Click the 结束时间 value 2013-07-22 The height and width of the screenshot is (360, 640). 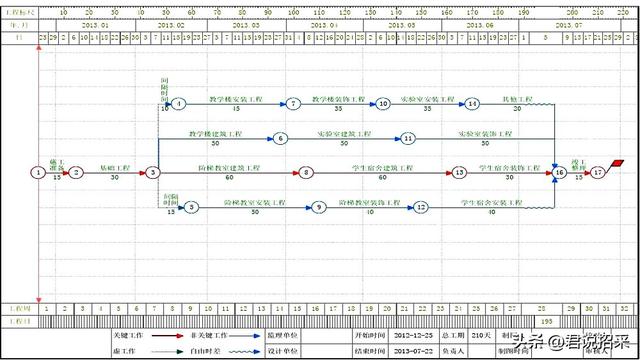click(x=413, y=351)
